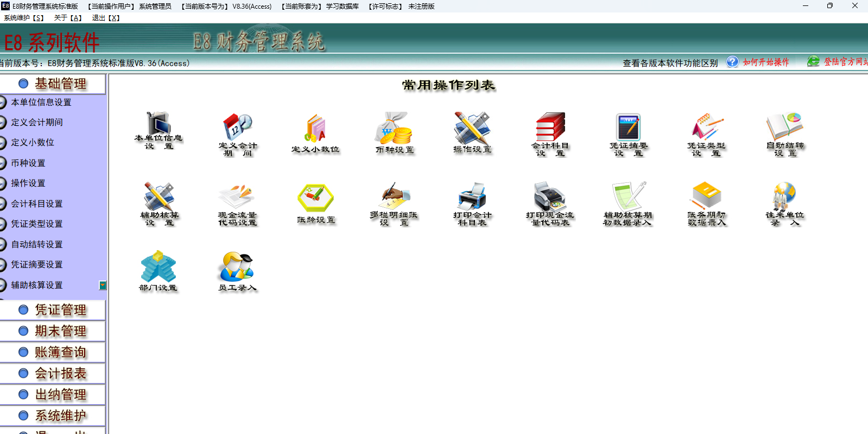Open 打印会计科目表 printer icon
This screenshot has width=868, height=434.
[x=472, y=196]
